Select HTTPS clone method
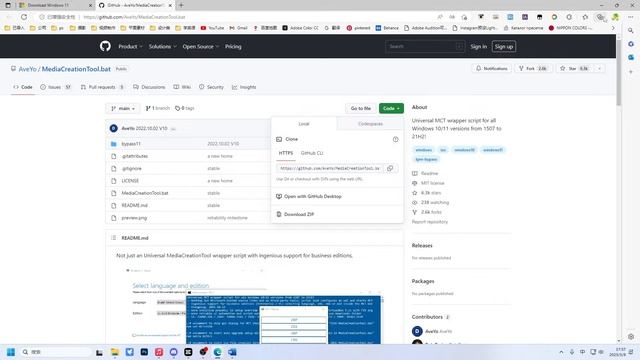This screenshot has height=360, width=640. coord(286,153)
